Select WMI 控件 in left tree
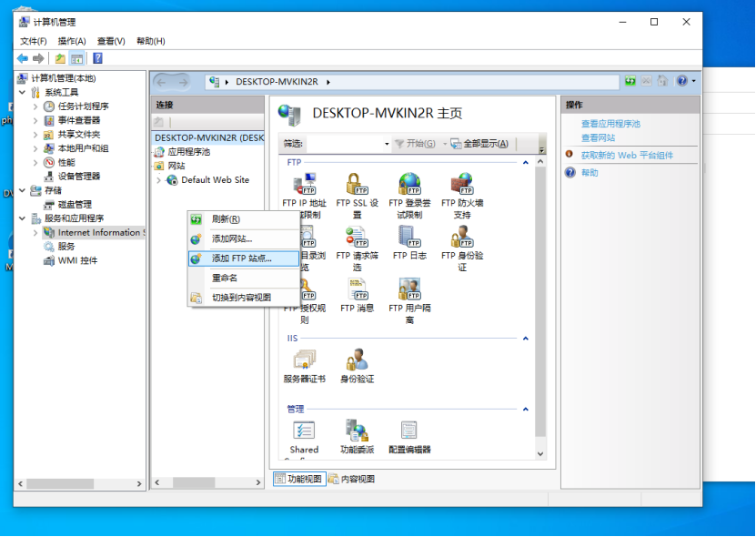The height and width of the screenshot is (537, 756). (77, 260)
